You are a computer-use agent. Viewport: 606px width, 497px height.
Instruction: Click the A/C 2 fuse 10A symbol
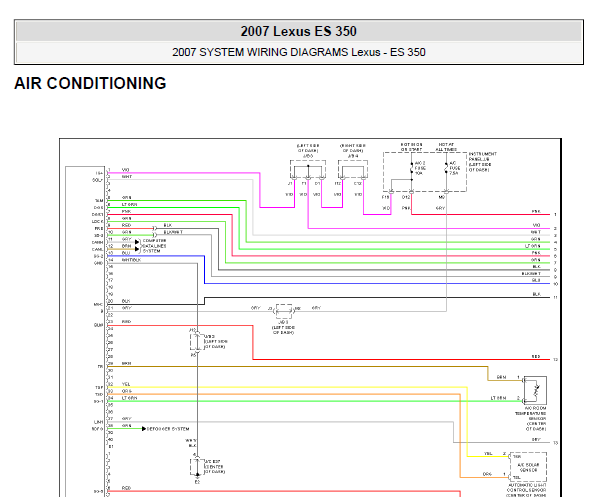[412, 169]
